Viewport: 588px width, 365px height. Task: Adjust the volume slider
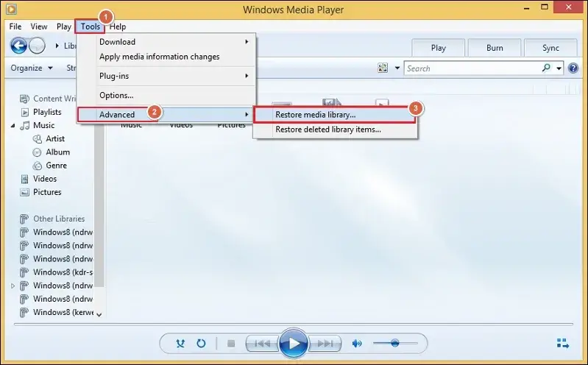395,343
